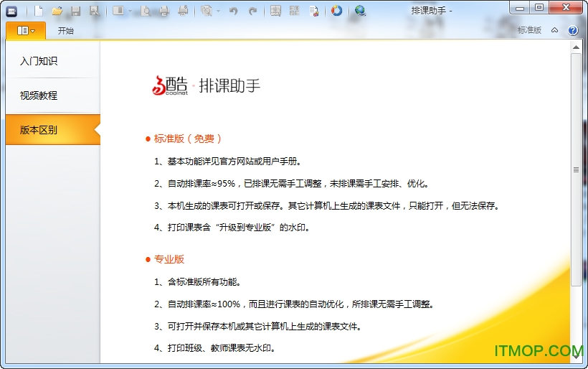588x369 pixels.
Task: Switch to the 开始 ribbon tab
Action: (66, 31)
